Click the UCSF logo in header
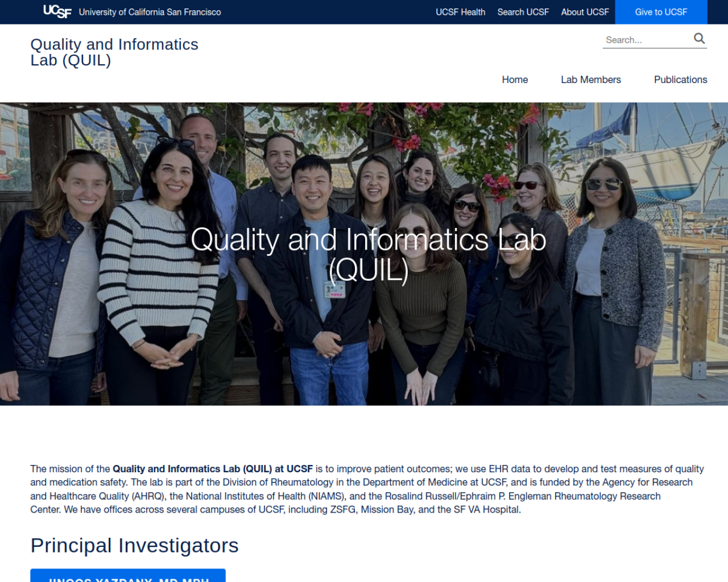 click(57, 11)
